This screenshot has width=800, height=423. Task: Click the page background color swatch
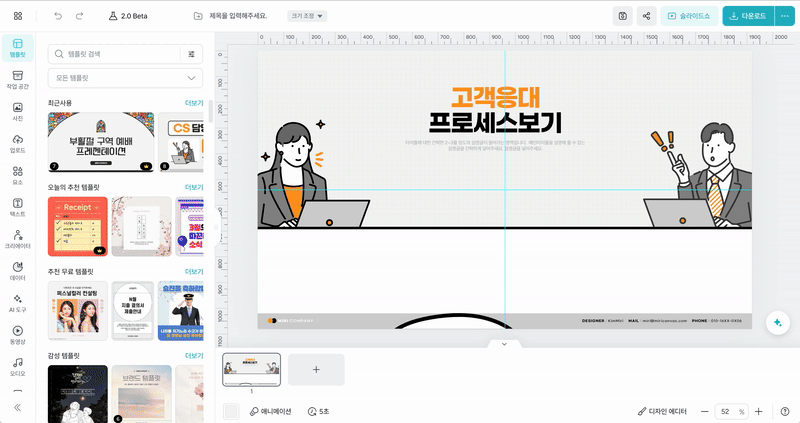(x=231, y=411)
